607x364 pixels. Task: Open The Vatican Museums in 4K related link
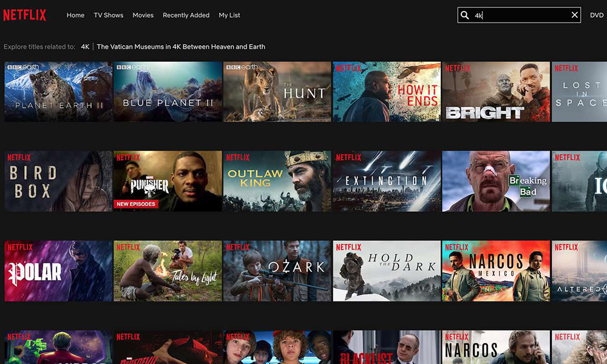pos(181,47)
